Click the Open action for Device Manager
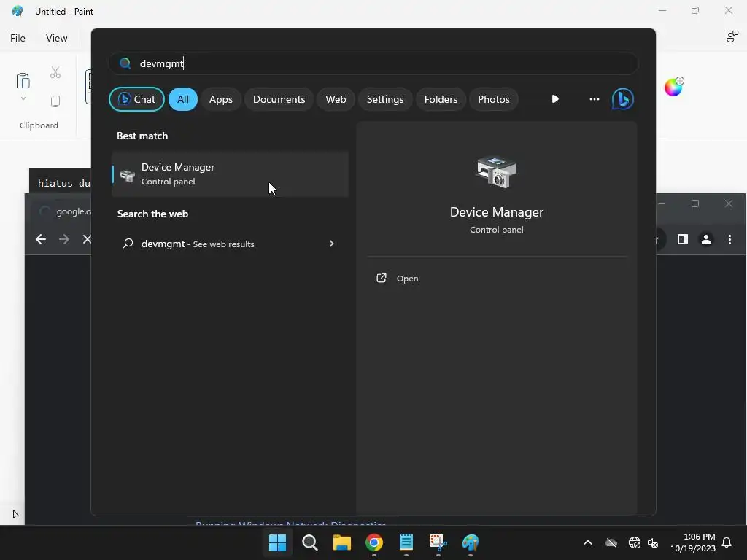The width and height of the screenshot is (747, 560). pos(398,279)
